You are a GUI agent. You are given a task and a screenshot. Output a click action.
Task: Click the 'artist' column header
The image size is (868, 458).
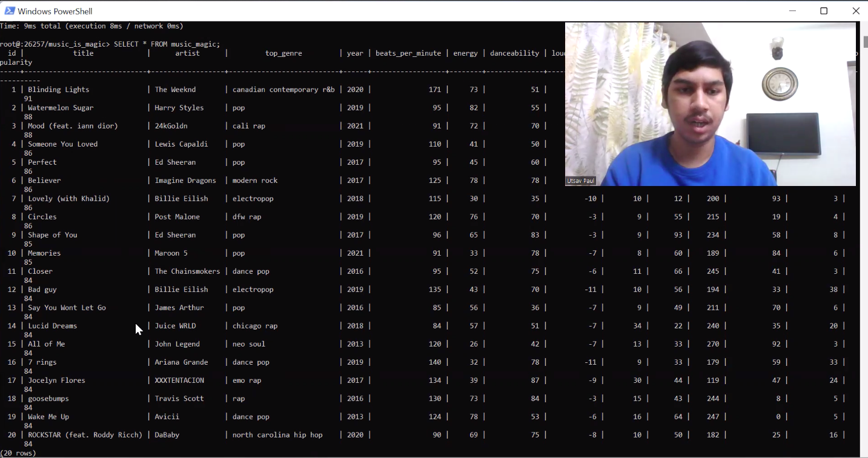pos(187,53)
